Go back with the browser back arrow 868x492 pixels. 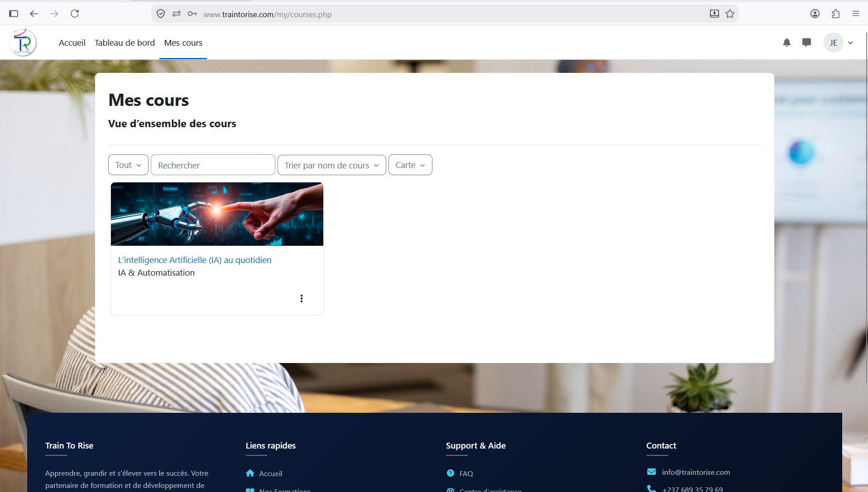click(34, 14)
